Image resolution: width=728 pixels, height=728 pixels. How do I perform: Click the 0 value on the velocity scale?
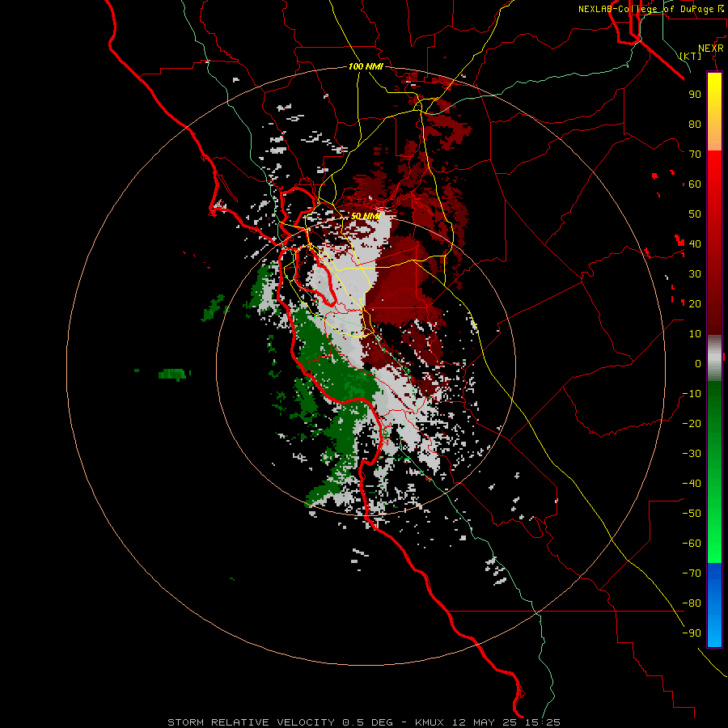tap(698, 363)
